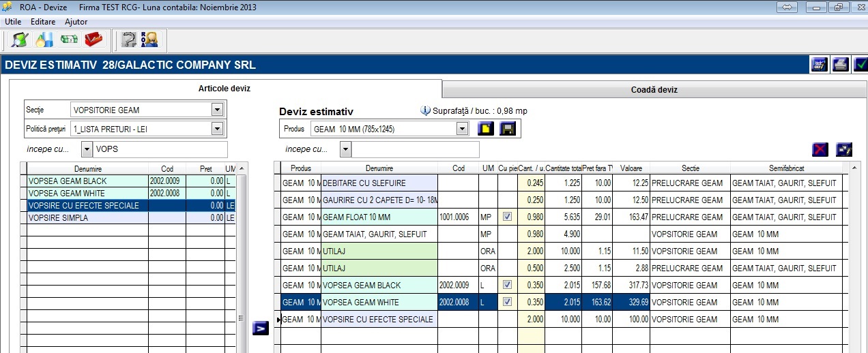Screen dimensions: 868x353
Task: Uncheck Cu piese box for GEAM FLOAT row
Action: pyautogui.click(x=507, y=217)
